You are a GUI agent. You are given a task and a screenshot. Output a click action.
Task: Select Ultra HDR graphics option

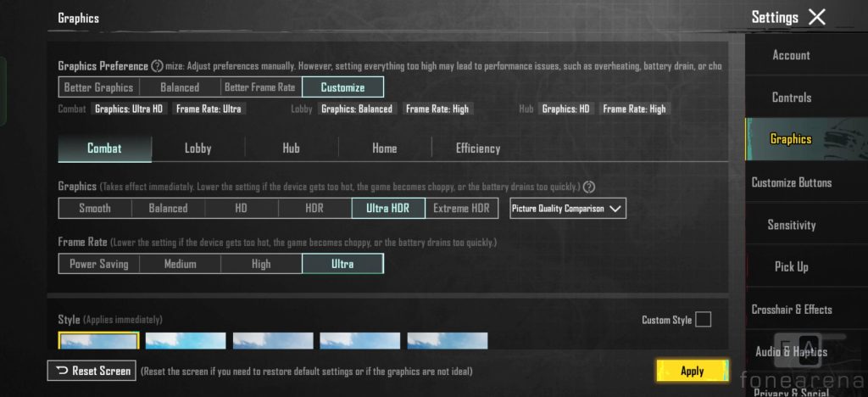tap(388, 209)
